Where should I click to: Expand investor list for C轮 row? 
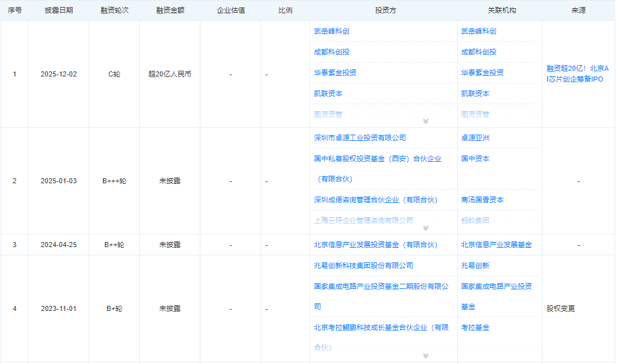coord(426,121)
